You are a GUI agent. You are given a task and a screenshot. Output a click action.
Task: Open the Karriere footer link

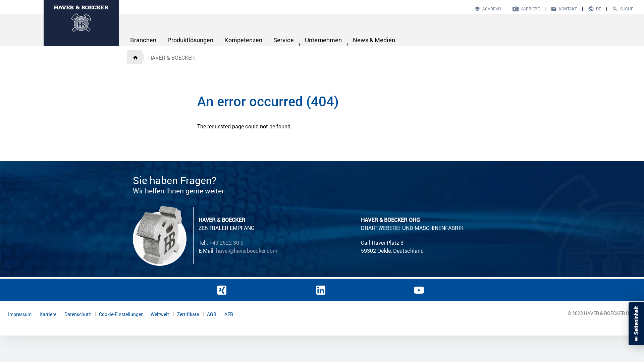click(48, 314)
